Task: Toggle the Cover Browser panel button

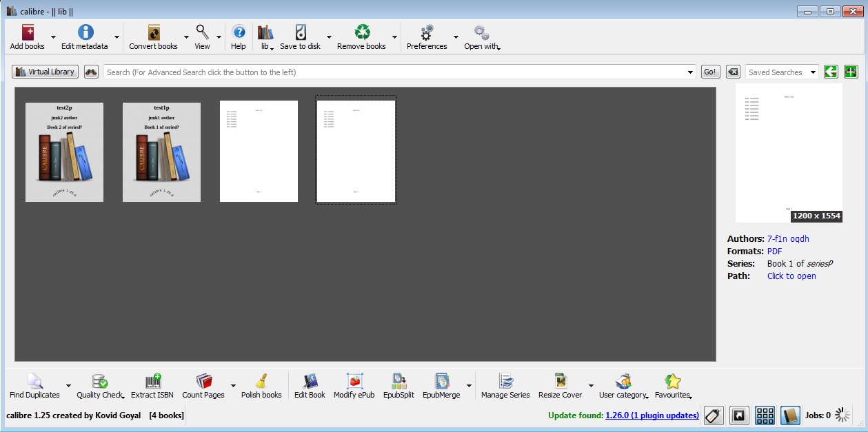Action: point(739,415)
